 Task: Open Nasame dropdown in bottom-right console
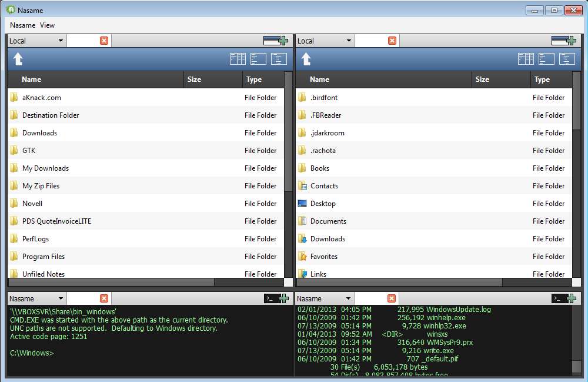(x=325, y=298)
